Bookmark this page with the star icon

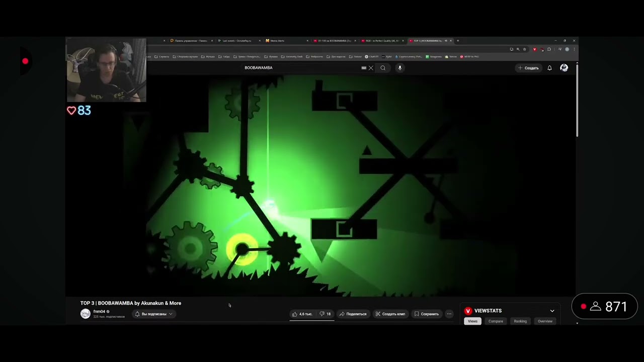(524, 49)
